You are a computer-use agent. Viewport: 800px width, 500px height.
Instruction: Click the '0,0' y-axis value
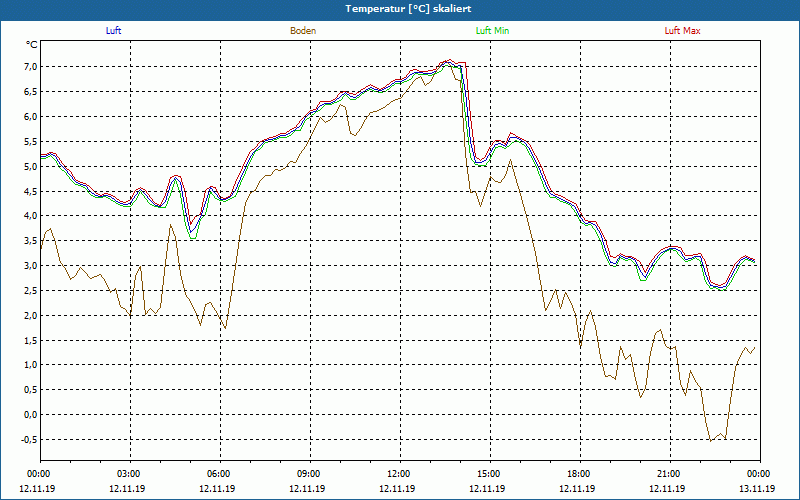pyautogui.click(x=31, y=415)
